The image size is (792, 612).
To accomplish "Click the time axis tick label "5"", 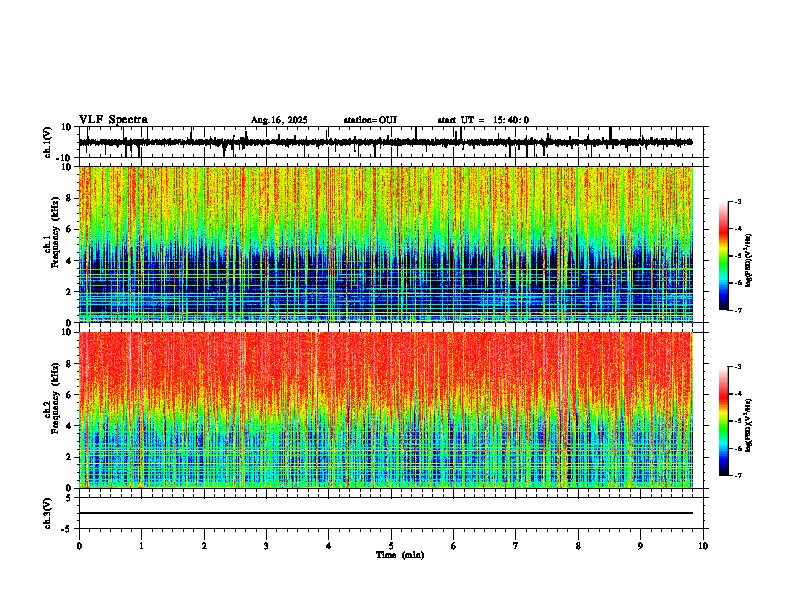I will [391, 546].
